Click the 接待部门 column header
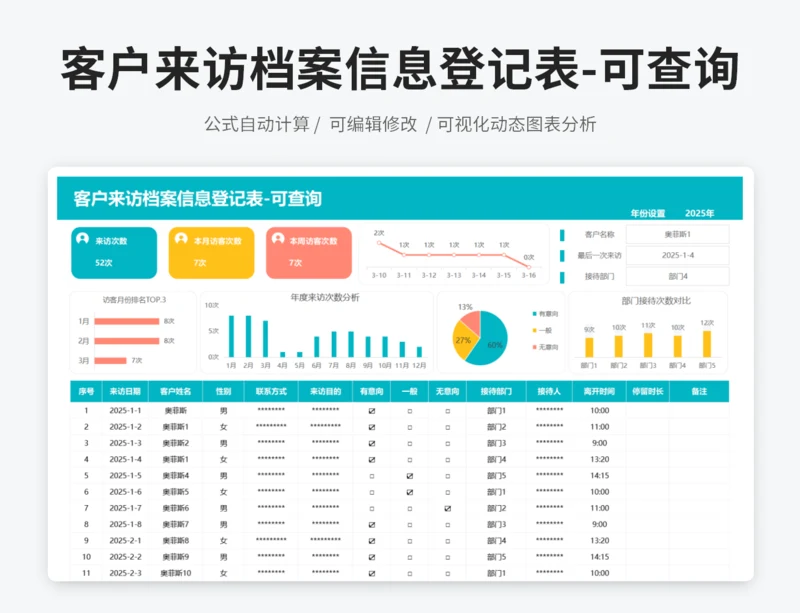The height and width of the screenshot is (613, 800). [496, 391]
